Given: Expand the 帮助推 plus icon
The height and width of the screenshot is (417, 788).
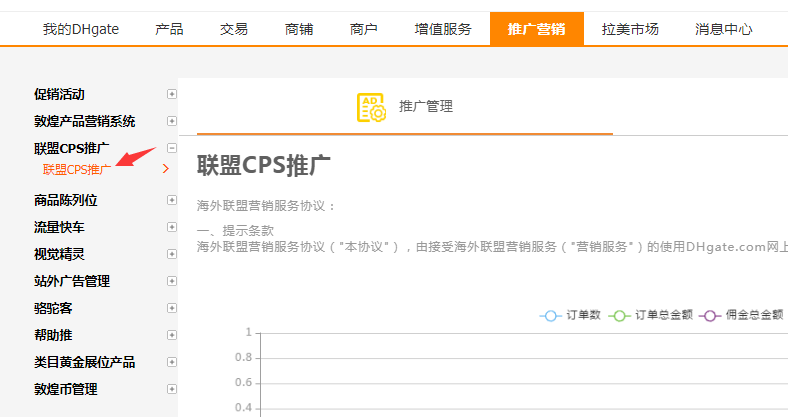Looking at the screenshot, I should (x=172, y=335).
